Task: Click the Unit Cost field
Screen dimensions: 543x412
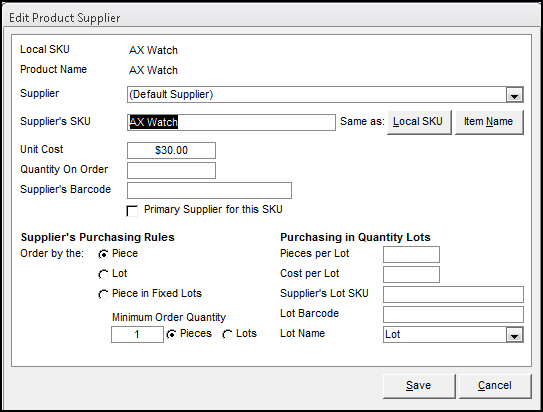Action: (x=171, y=150)
